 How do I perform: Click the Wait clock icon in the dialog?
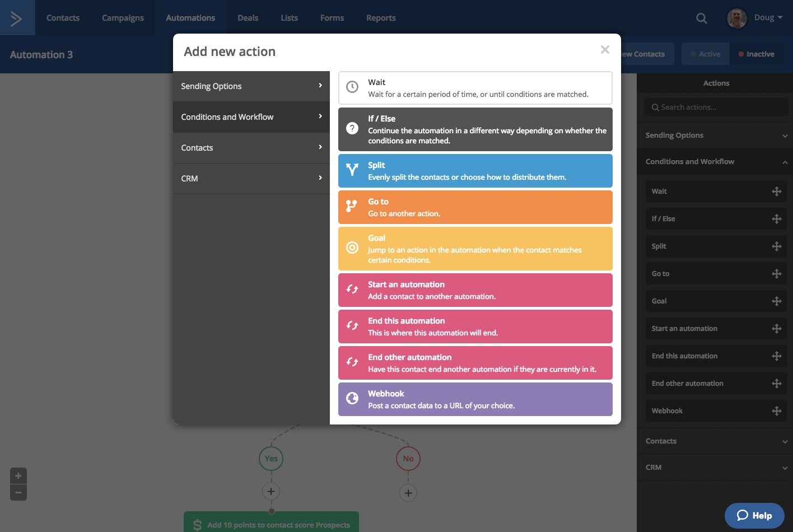pyautogui.click(x=352, y=87)
